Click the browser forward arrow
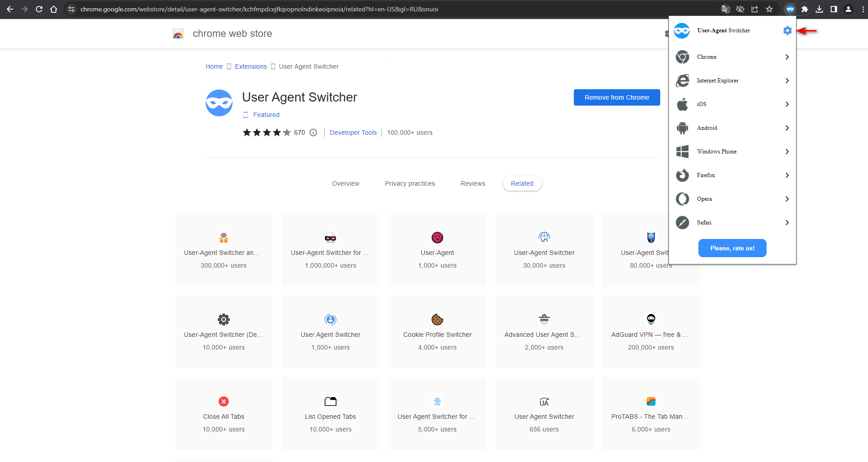The image size is (868, 462). click(25, 9)
